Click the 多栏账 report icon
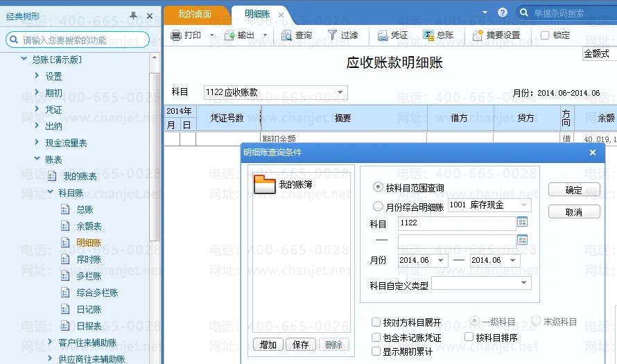617x364 pixels. point(65,276)
